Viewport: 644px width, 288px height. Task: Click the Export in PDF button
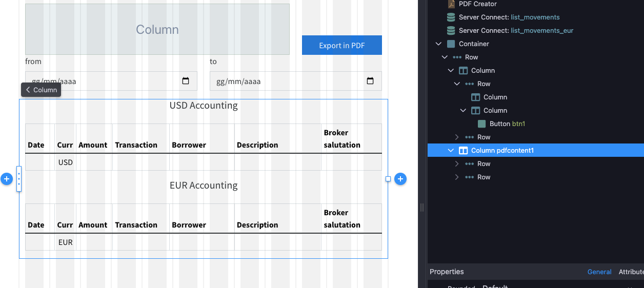pyautogui.click(x=342, y=45)
